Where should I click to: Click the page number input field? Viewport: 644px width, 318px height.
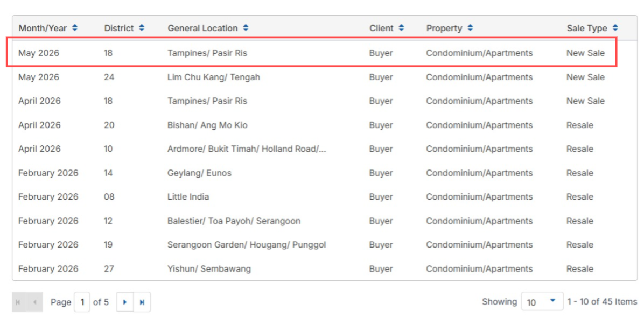pos(82,302)
